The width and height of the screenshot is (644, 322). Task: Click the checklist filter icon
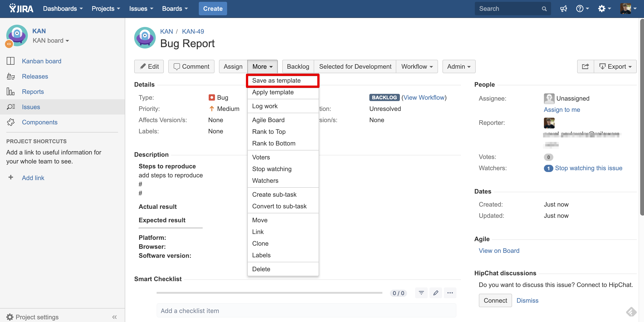(x=421, y=293)
